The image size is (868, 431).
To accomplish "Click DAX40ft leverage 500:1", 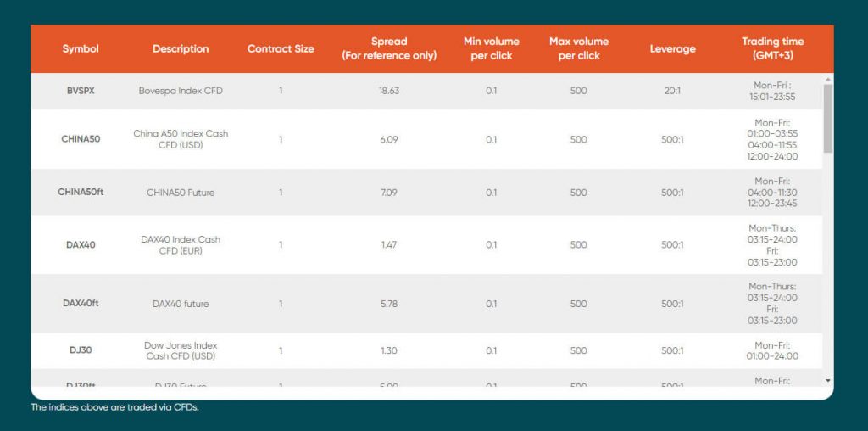I will 672,304.
